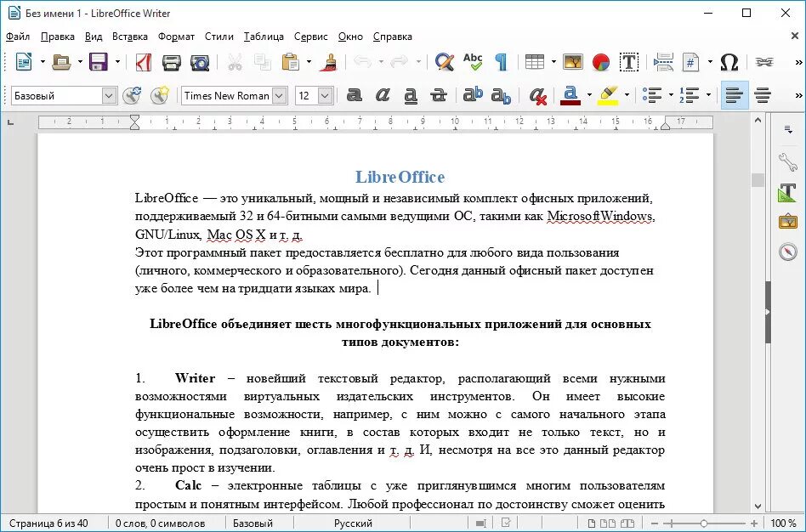
Task: Expand font color dropdown arrow
Action: pyautogui.click(x=589, y=95)
